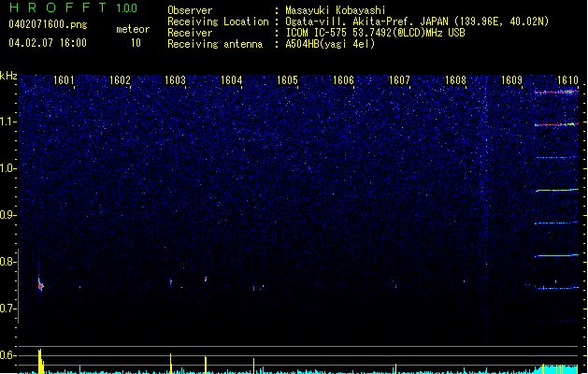Image resolution: width=588 pixels, height=374 pixels.
Task: Click the kHz axis unit label
Action: 8,76
